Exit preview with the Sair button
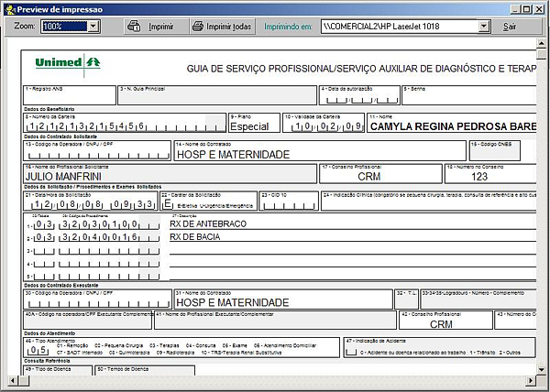550x392 pixels. (x=510, y=27)
